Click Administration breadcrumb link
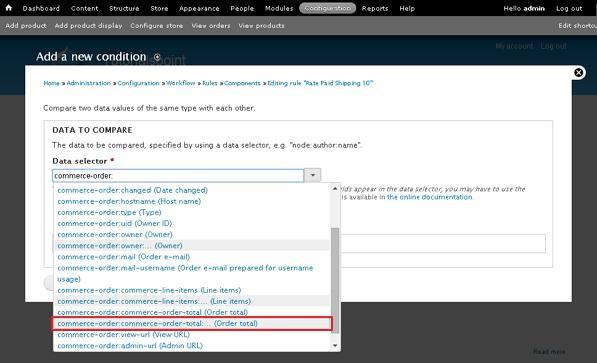597x363 pixels. (89, 83)
